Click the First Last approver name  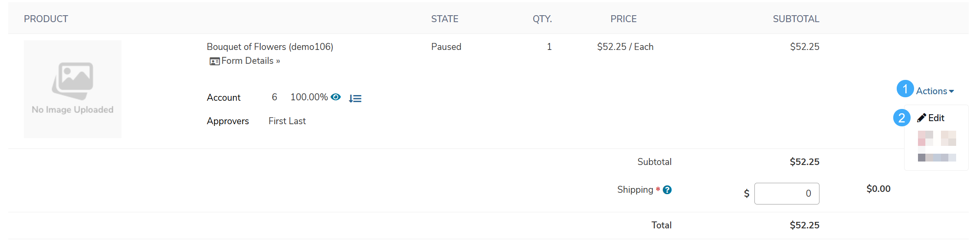click(287, 121)
